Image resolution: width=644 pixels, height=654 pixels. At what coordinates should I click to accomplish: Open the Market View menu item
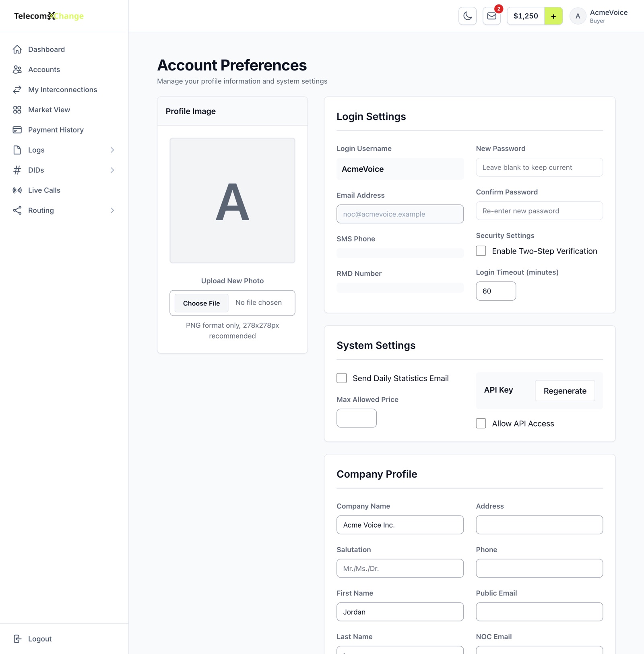[x=64, y=110]
